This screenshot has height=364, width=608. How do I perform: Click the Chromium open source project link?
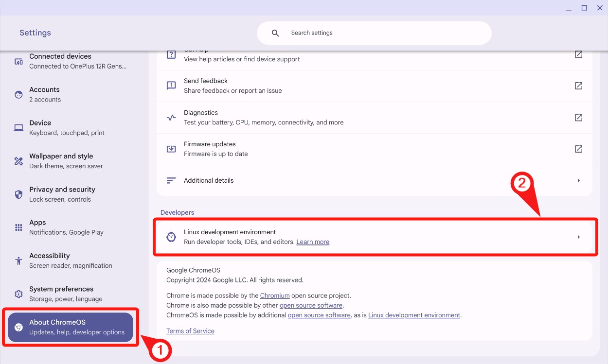pyautogui.click(x=274, y=295)
